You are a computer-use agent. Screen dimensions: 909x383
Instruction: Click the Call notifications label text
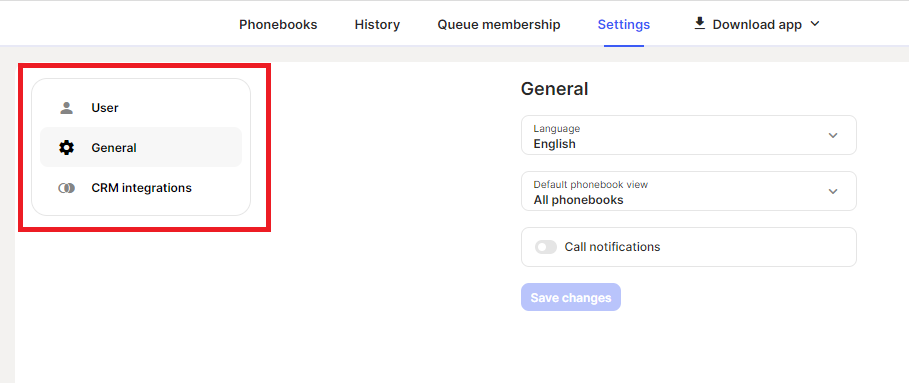coord(612,247)
